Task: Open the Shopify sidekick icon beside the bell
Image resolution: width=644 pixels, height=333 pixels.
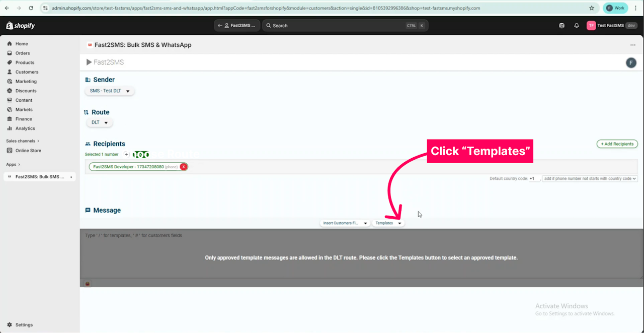Action: pos(562,26)
